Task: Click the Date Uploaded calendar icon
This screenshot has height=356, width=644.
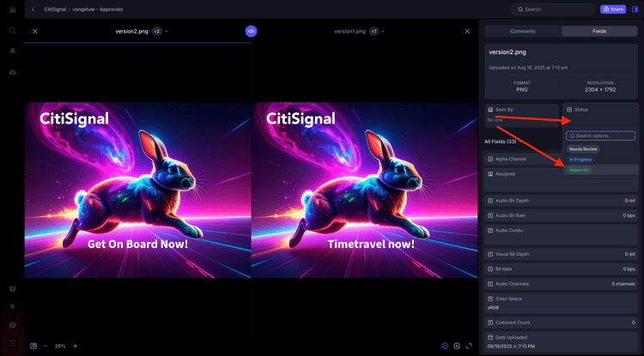Action: click(x=490, y=337)
